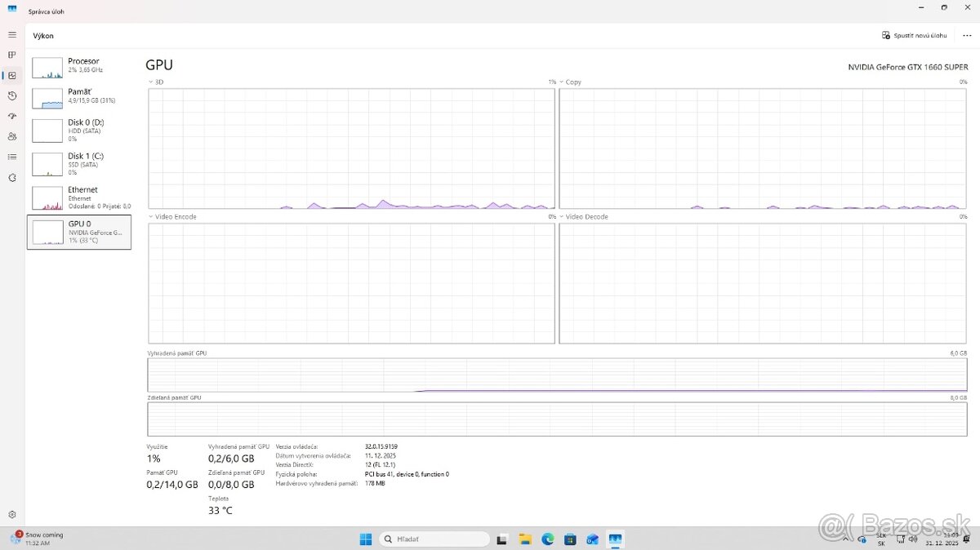Open the Snow coming weather widget
980x550 pixels.
[37, 539]
